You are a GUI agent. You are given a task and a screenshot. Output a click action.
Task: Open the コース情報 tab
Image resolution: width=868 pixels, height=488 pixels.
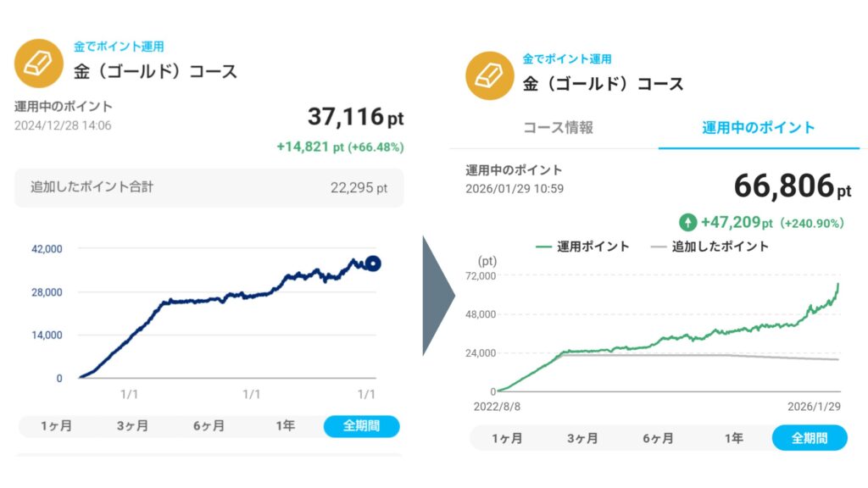(x=557, y=128)
